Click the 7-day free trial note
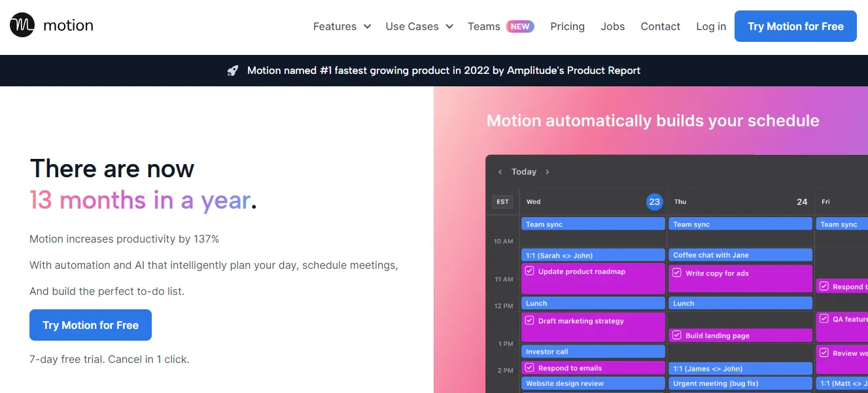This screenshot has height=393, width=868. click(x=109, y=360)
